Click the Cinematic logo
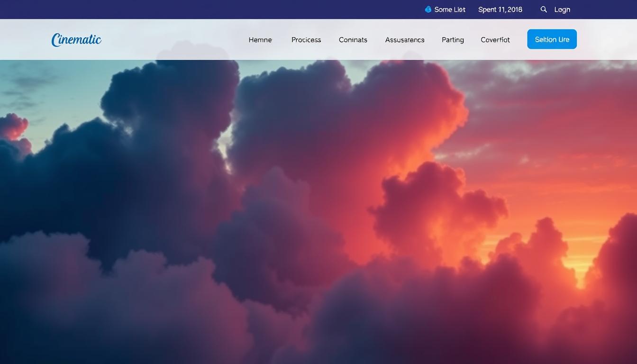The width and height of the screenshot is (637, 364). [x=76, y=40]
